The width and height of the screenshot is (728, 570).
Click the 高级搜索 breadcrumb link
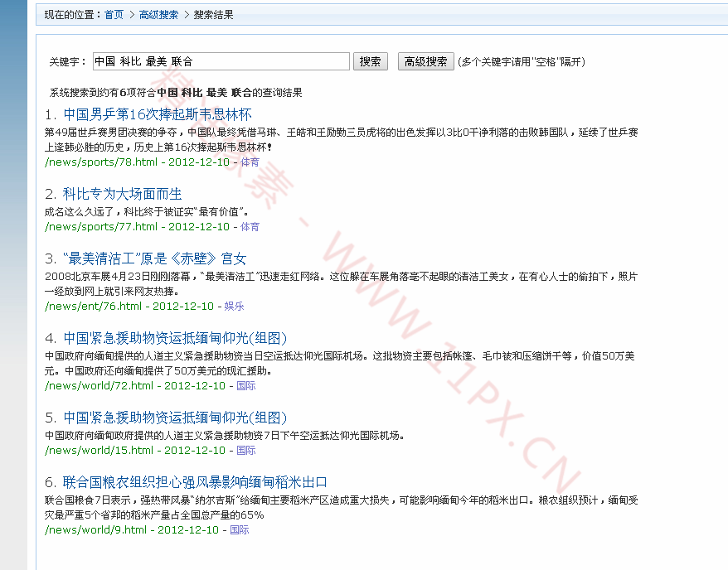pos(158,14)
